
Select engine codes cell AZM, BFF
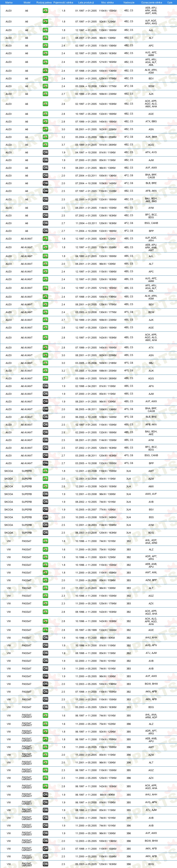[151, 580]
